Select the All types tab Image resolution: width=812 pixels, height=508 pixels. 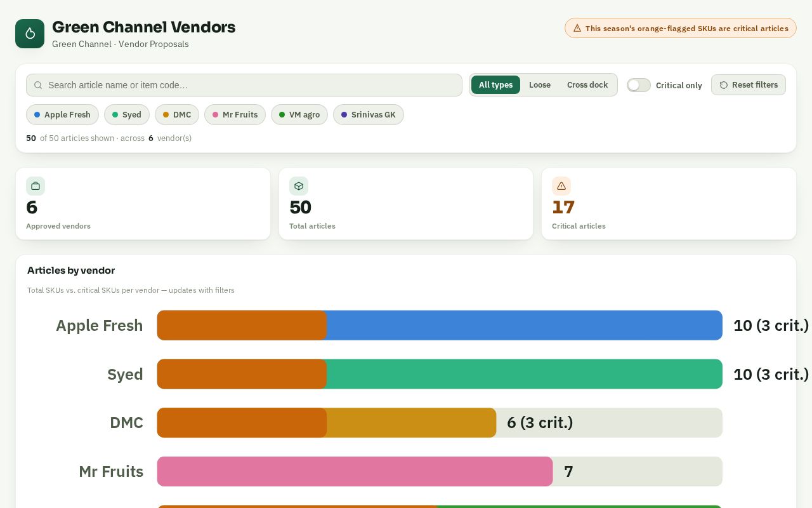click(495, 85)
